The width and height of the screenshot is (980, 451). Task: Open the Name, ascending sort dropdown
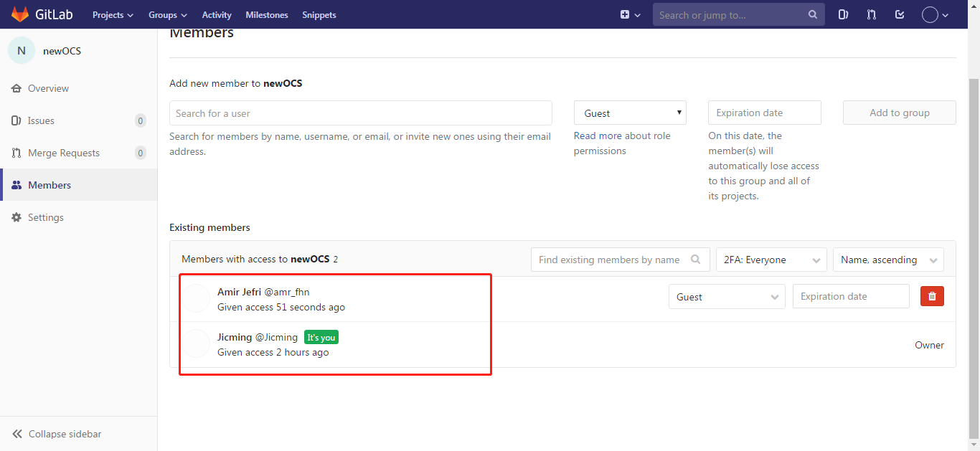point(888,260)
